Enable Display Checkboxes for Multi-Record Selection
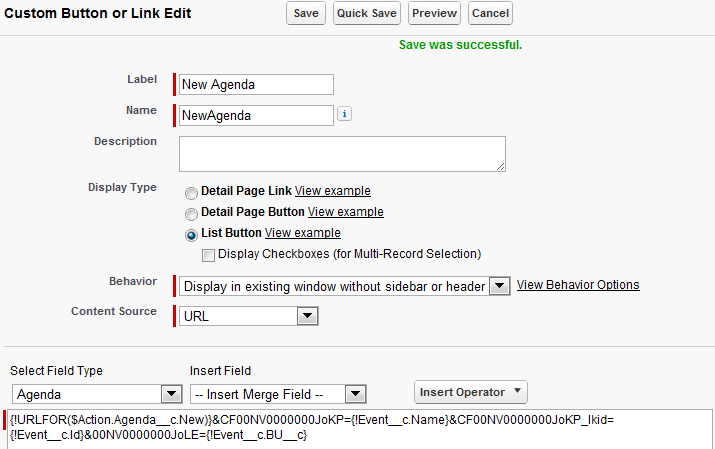The image size is (715, 449). click(208, 255)
